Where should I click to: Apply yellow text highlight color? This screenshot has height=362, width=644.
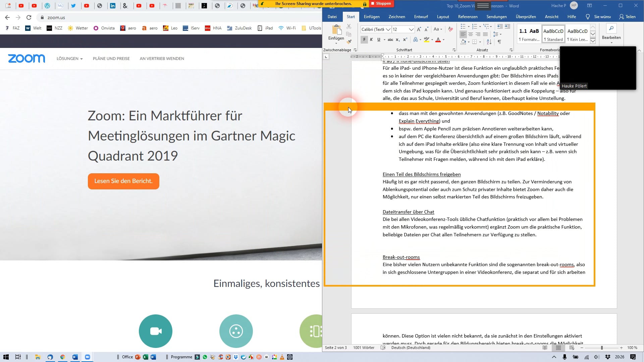(x=426, y=40)
